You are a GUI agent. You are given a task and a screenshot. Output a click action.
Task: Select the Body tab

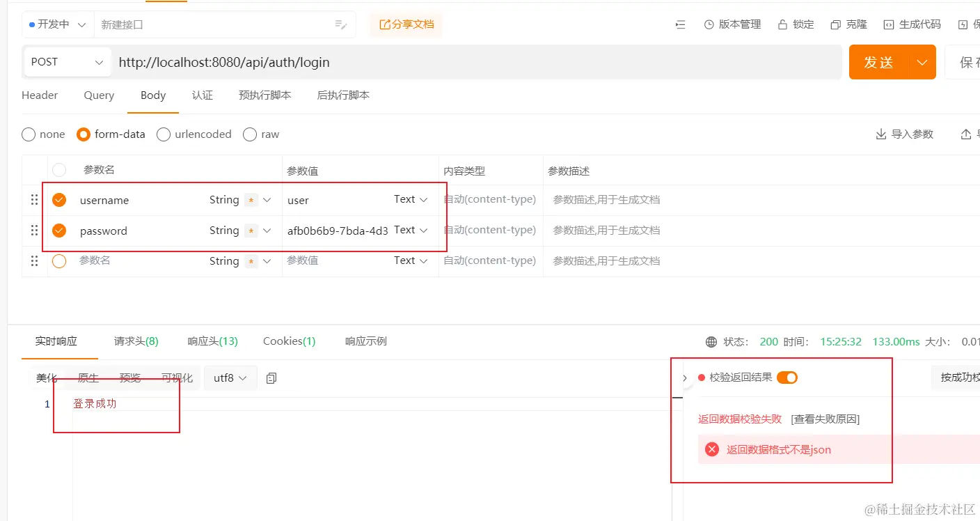point(153,95)
